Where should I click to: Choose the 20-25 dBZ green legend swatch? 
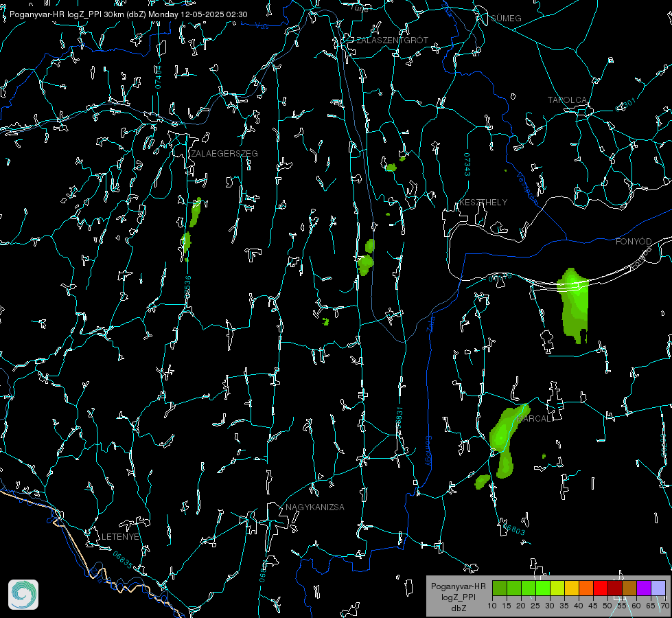(x=529, y=588)
